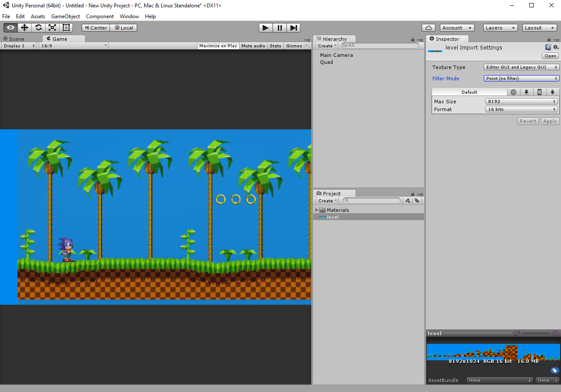Toggle the Inspector panel lock
561x392 pixels.
[549, 40]
